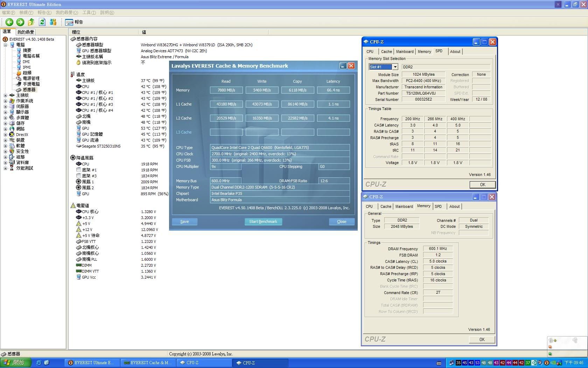The width and height of the screenshot is (588, 368).
Task: Select 摘要 in the tree
Action: [x=27, y=50]
